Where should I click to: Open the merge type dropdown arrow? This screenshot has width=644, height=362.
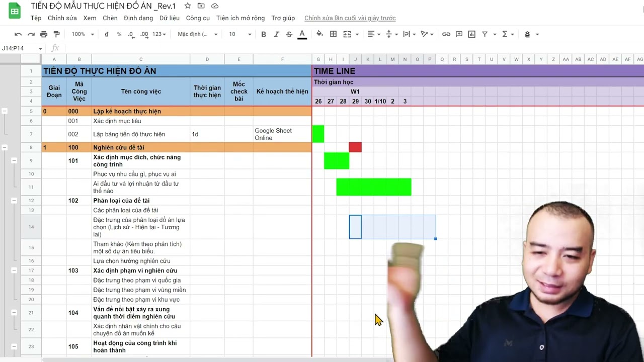[357, 34]
